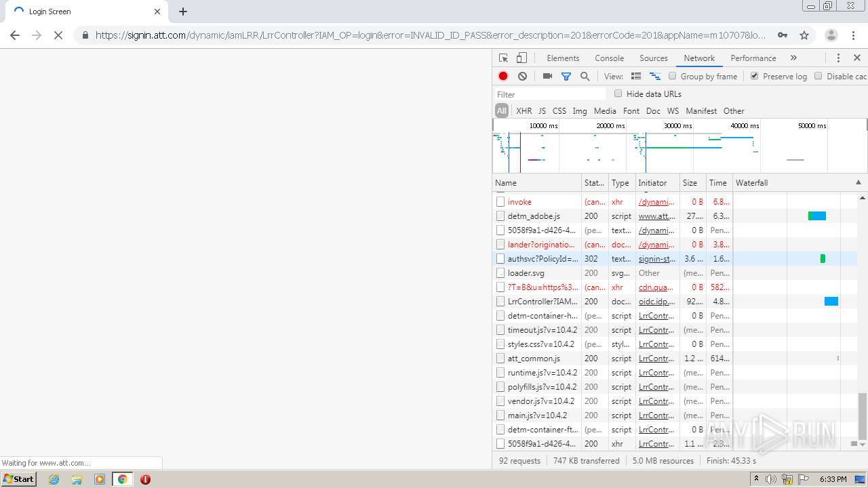
Task: Enable Group by frame
Action: pos(673,76)
